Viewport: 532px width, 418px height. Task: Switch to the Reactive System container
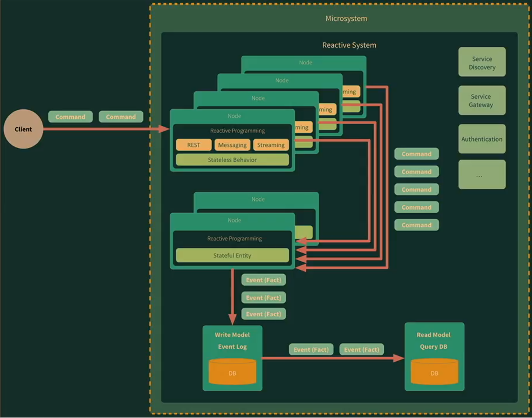point(349,45)
